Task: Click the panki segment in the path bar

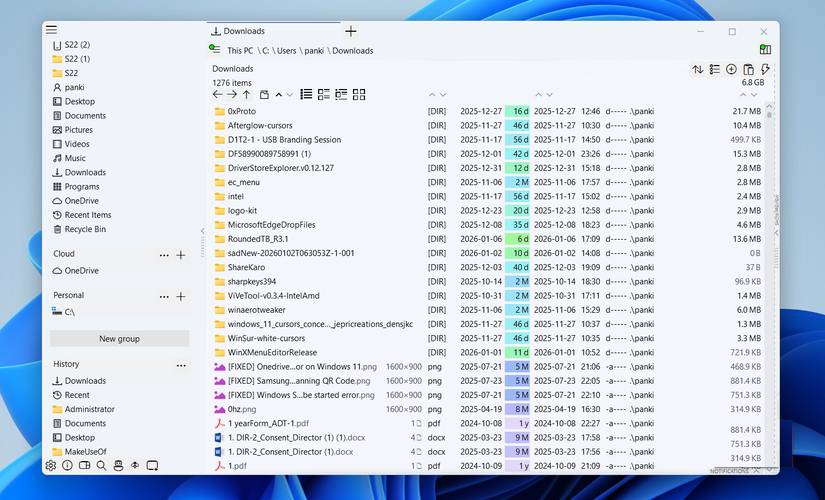Action: 313,50
